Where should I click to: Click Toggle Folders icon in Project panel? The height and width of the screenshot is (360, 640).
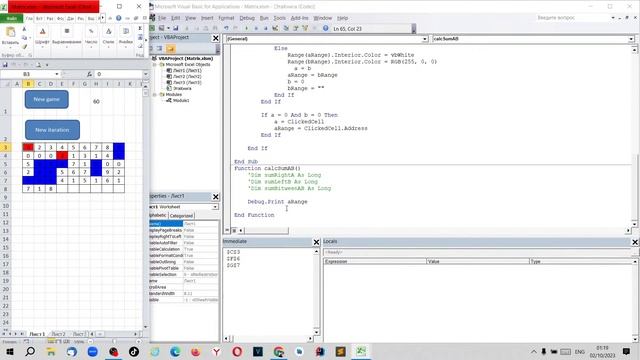170,49
